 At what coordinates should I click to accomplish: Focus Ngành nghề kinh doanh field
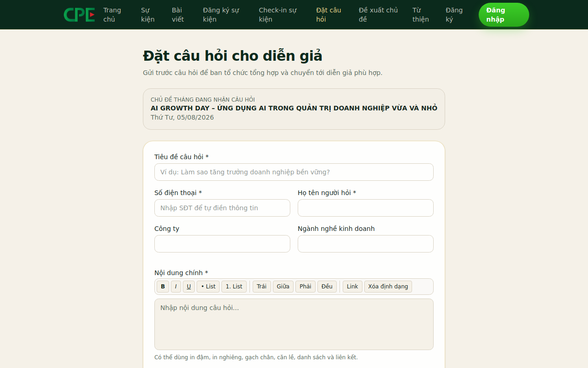point(366,244)
